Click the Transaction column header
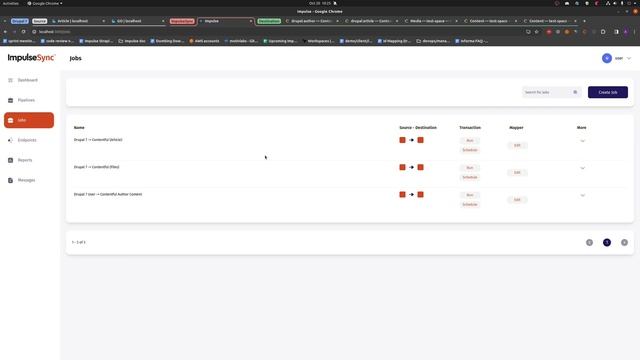Screen dimensions: 640x360 470,128
